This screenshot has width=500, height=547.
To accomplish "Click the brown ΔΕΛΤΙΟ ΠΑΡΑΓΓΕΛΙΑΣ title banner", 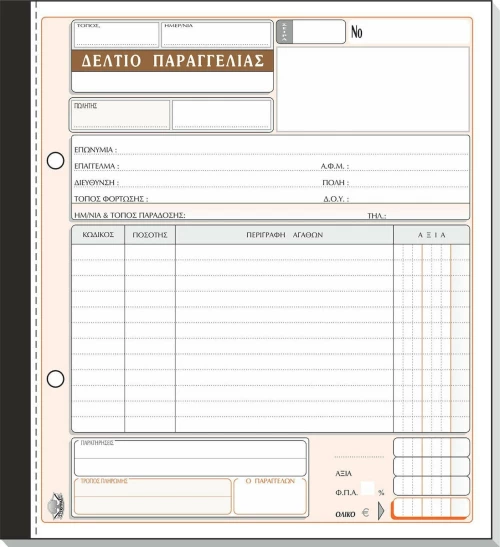I will point(172,61).
